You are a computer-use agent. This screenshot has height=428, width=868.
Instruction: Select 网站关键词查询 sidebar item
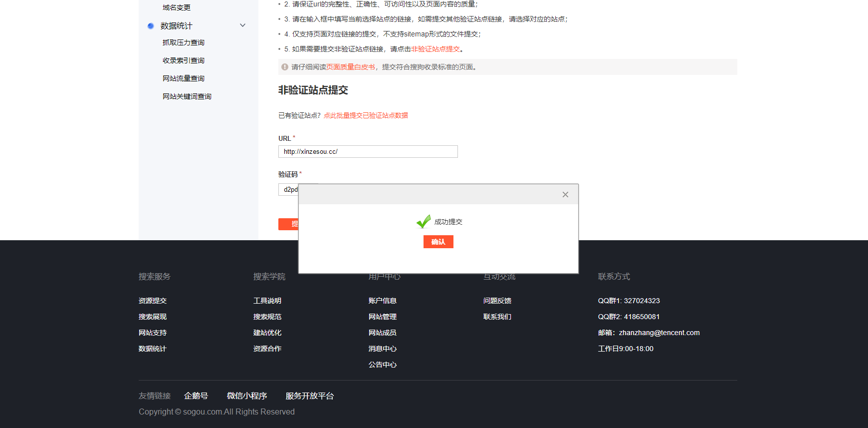point(187,96)
